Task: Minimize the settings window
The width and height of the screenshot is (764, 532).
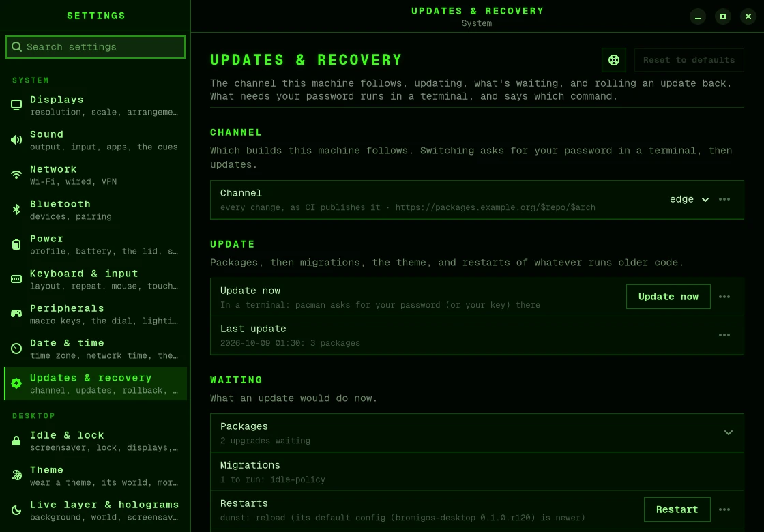Action: pos(698,16)
